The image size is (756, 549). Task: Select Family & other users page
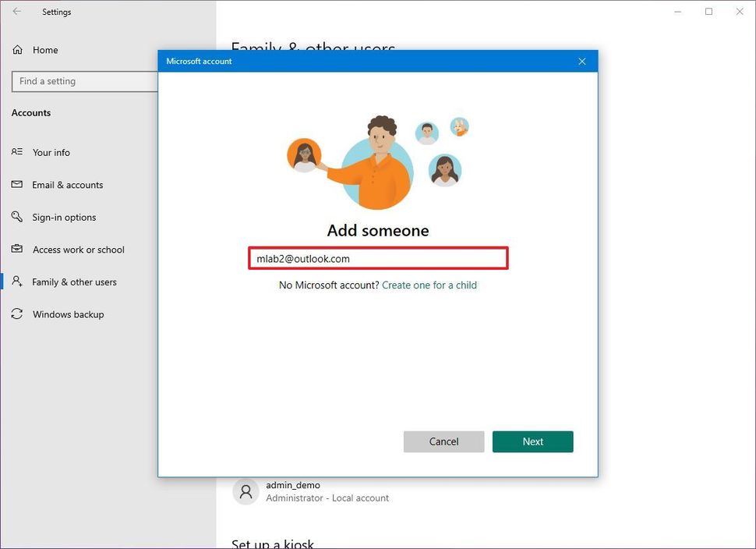point(74,282)
